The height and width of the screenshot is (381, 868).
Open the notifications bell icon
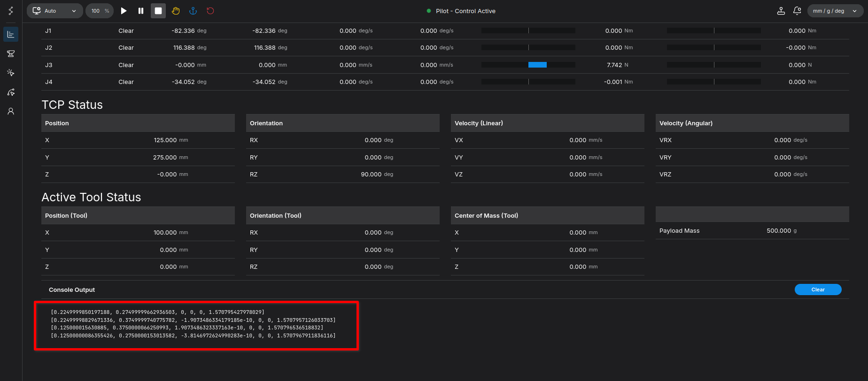pyautogui.click(x=797, y=11)
